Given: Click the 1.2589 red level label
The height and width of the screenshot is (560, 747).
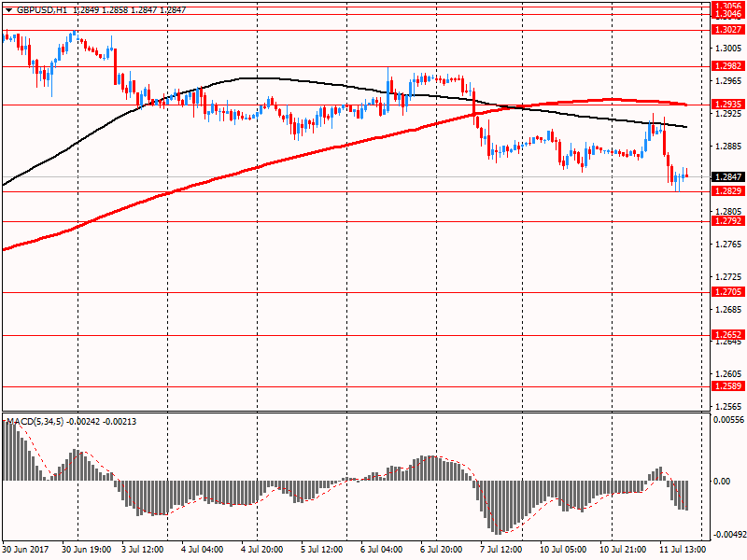Looking at the screenshot, I should pos(728,386).
